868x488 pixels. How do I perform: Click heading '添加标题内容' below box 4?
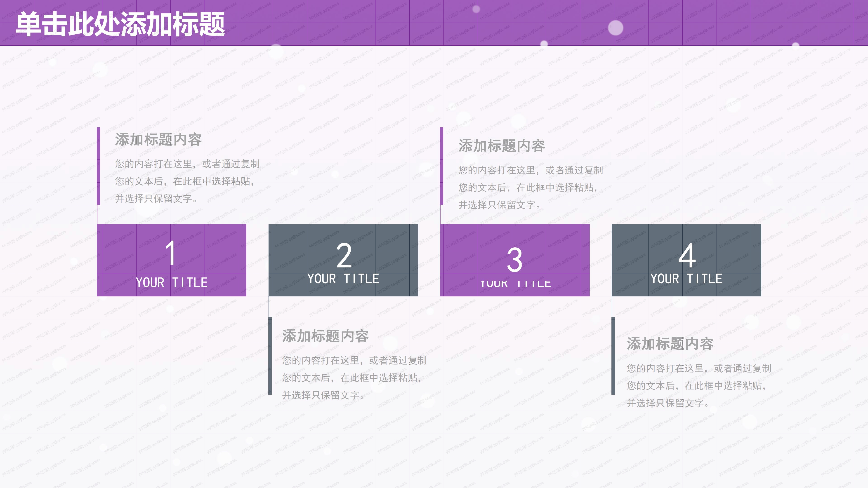point(670,344)
